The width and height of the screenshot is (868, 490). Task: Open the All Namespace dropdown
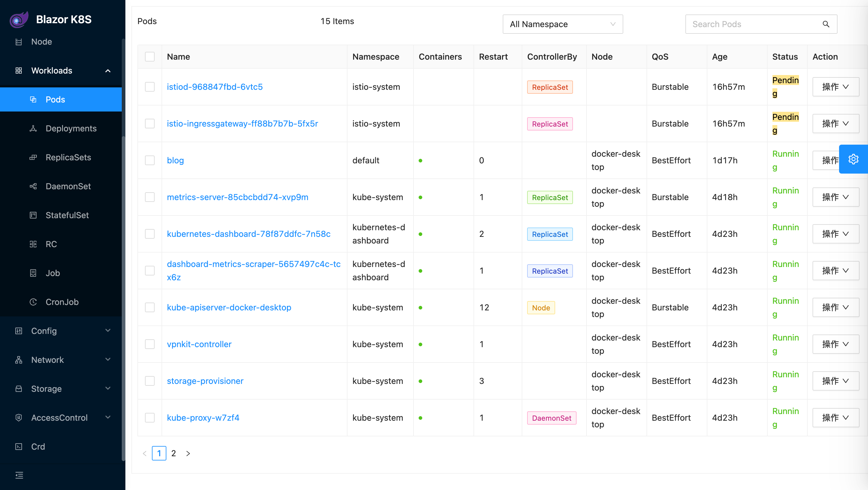tap(562, 24)
